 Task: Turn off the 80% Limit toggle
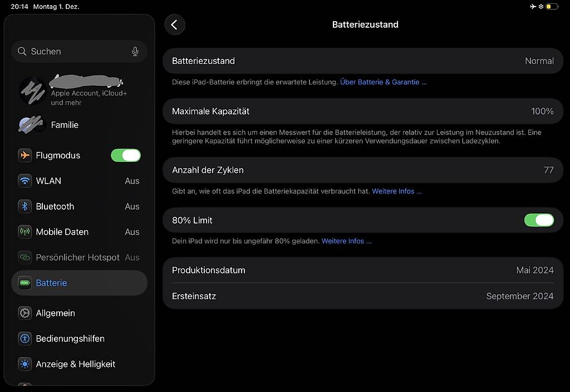539,220
